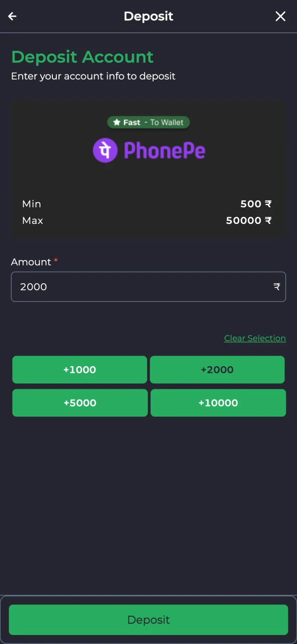Click the back arrow icon

[x=12, y=16]
